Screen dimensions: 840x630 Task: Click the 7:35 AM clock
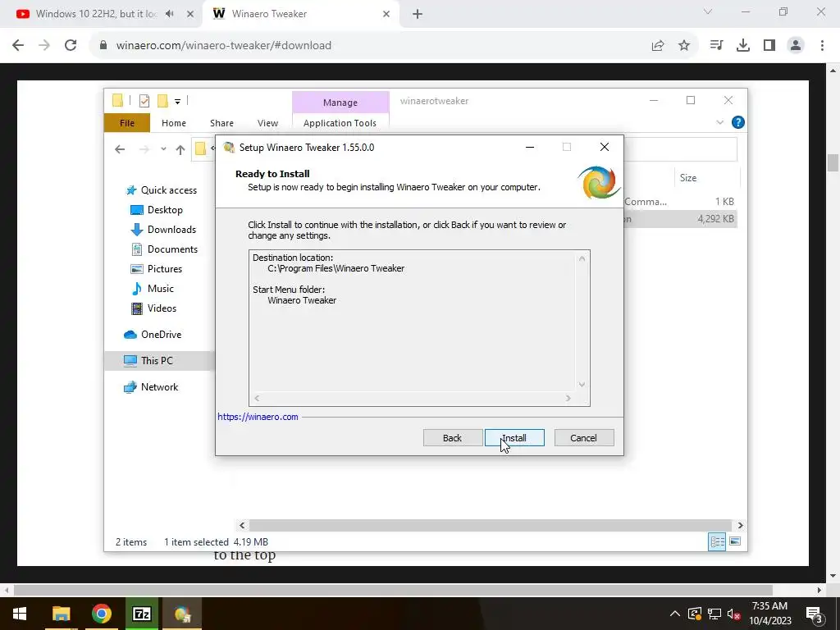coord(769,606)
